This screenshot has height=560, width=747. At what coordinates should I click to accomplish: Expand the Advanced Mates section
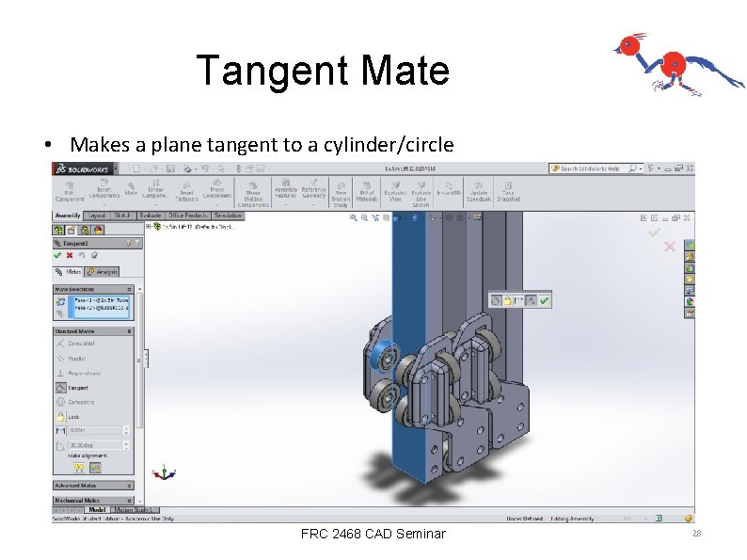pos(129,486)
